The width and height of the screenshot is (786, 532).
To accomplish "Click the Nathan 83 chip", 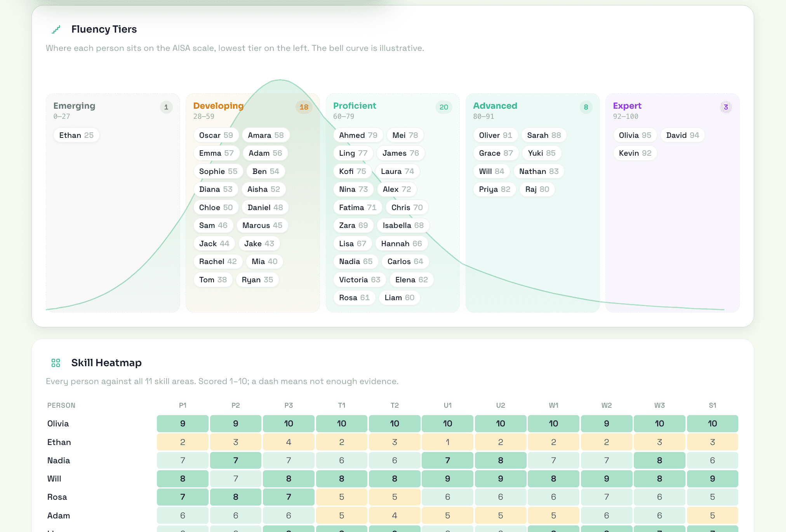I will pos(539,171).
